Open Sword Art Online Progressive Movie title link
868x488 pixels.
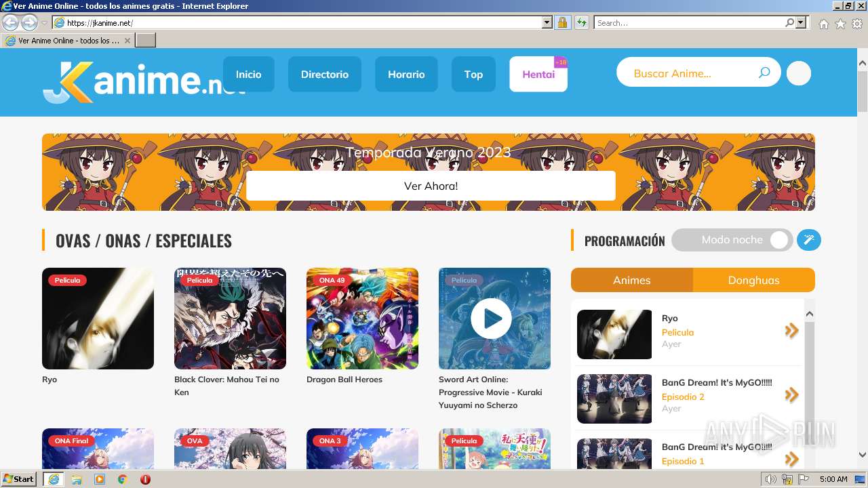(490, 392)
